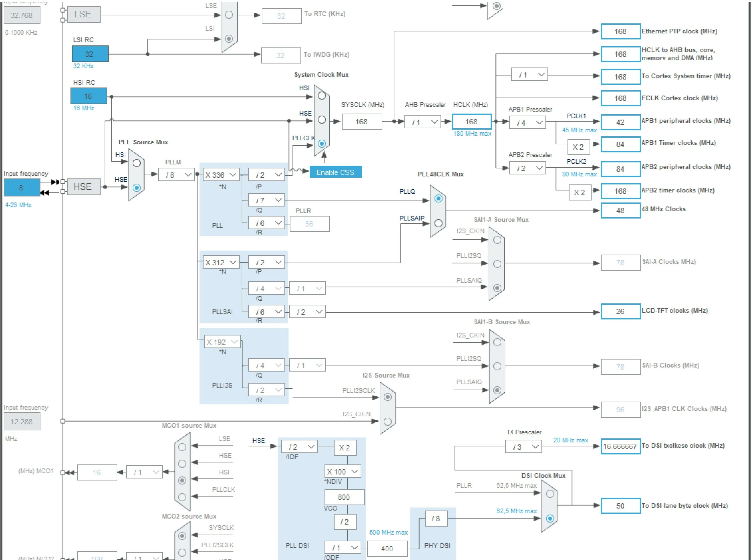752x560 pixels.
Task: Open main PLL /2 P divider dropdown
Action: (266, 174)
